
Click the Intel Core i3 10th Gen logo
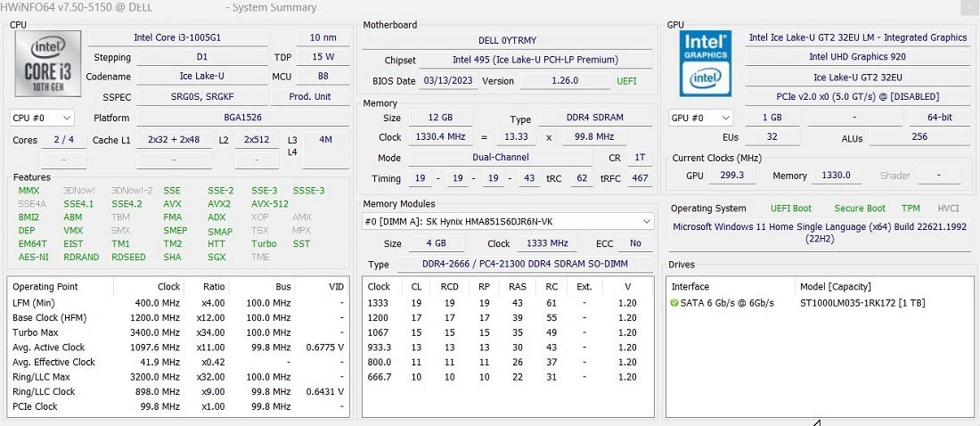tap(48, 63)
